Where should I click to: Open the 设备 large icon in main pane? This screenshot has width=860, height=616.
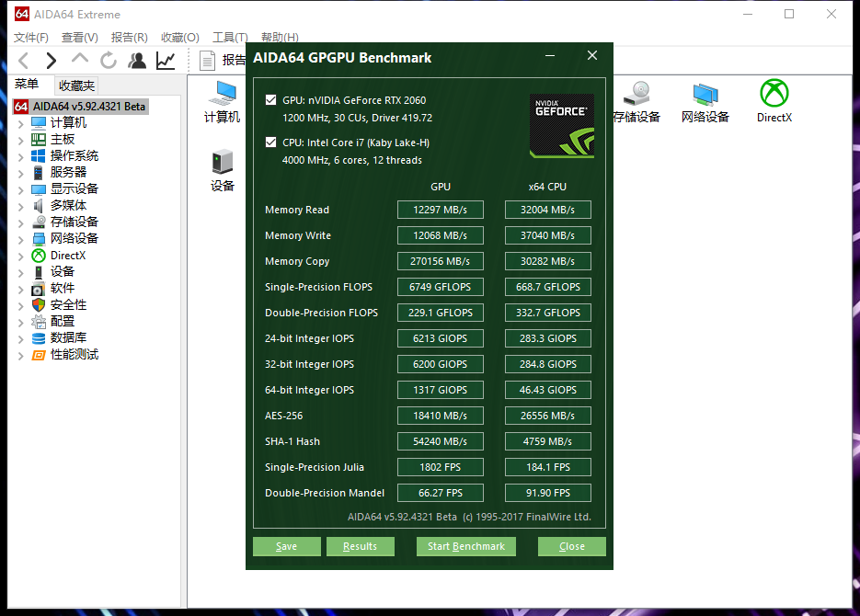pyautogui.click(x=223, y=171)
